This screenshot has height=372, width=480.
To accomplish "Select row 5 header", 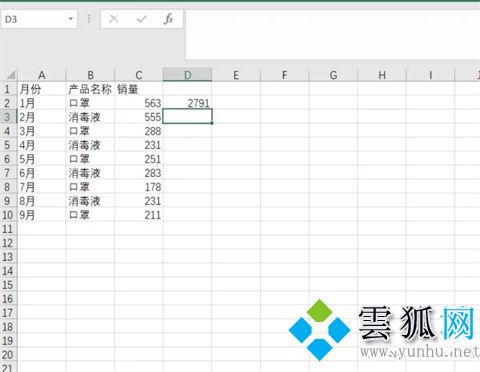I will pos(8,145).
